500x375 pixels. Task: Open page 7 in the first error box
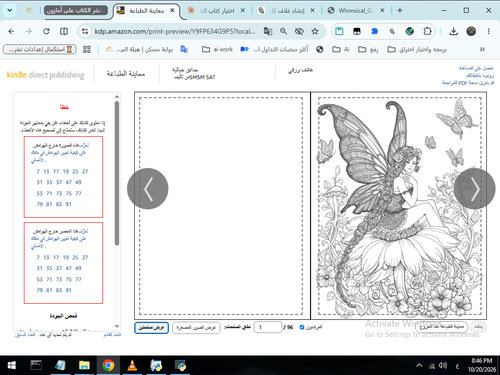pos(38,171)
